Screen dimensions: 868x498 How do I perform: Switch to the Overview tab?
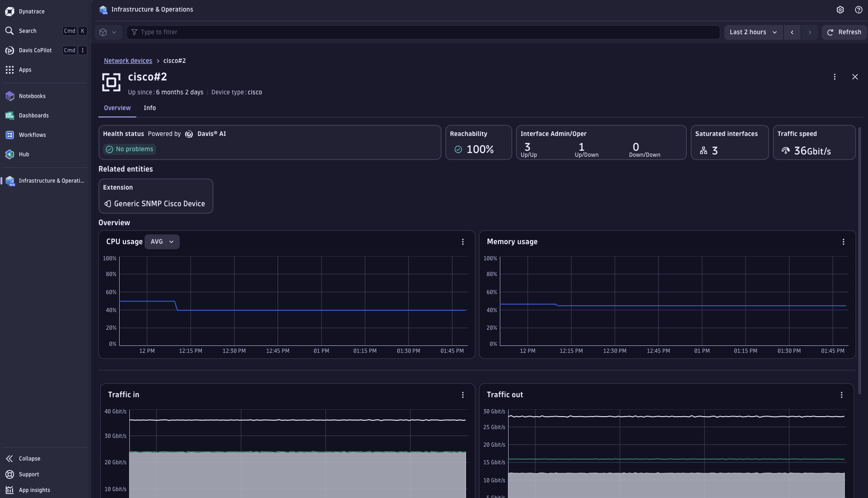coord(117,108)
